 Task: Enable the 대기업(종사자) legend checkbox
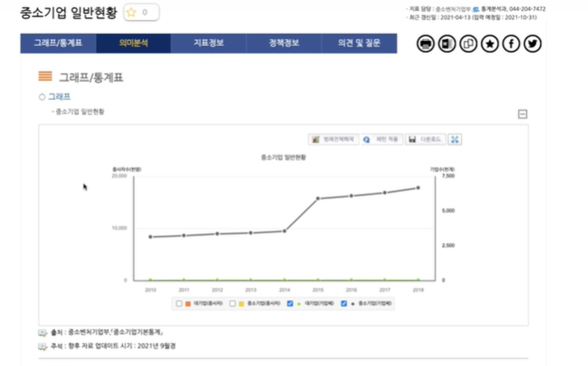tap(179, 303)
